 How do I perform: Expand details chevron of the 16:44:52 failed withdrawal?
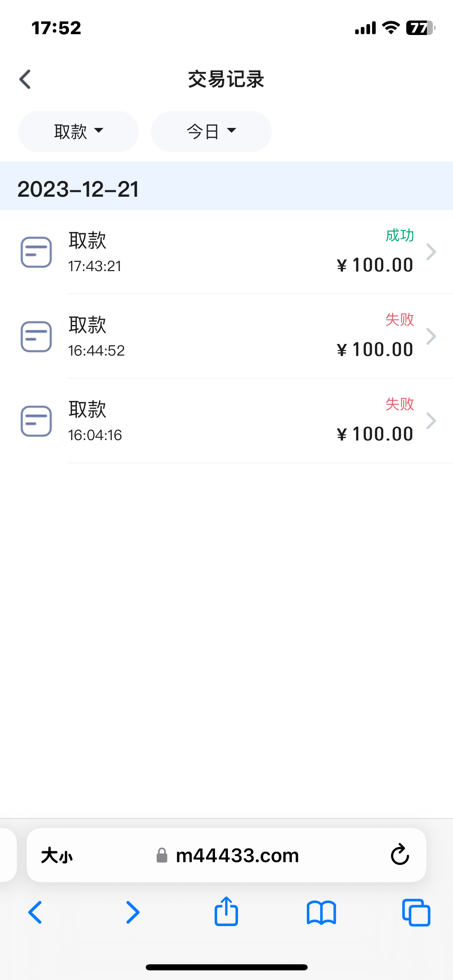(x=431, y=337)
